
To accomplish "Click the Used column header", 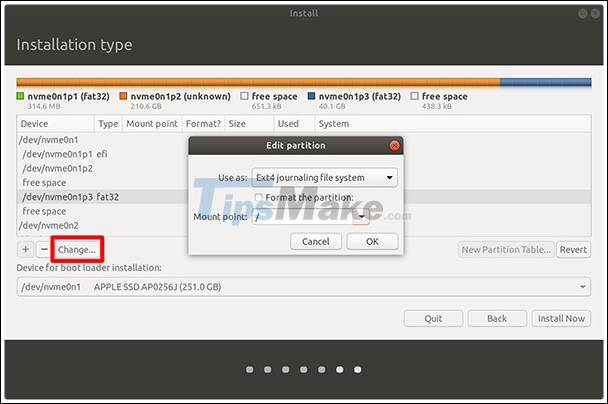I will click(294, 124).
